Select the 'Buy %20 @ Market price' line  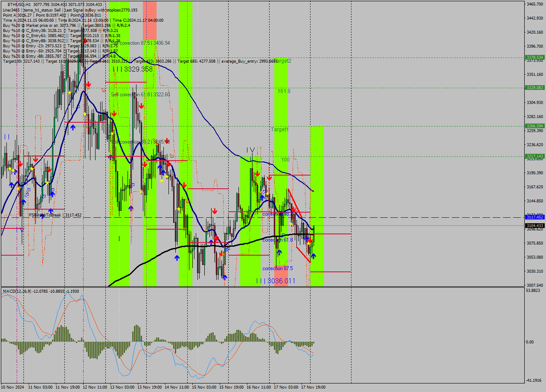(x=67, y=25)
